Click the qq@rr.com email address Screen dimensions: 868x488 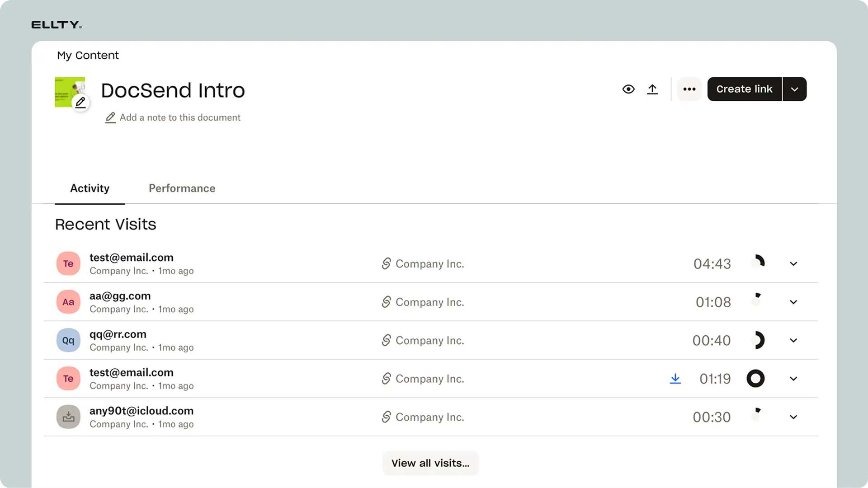click(x=118, y=334)
